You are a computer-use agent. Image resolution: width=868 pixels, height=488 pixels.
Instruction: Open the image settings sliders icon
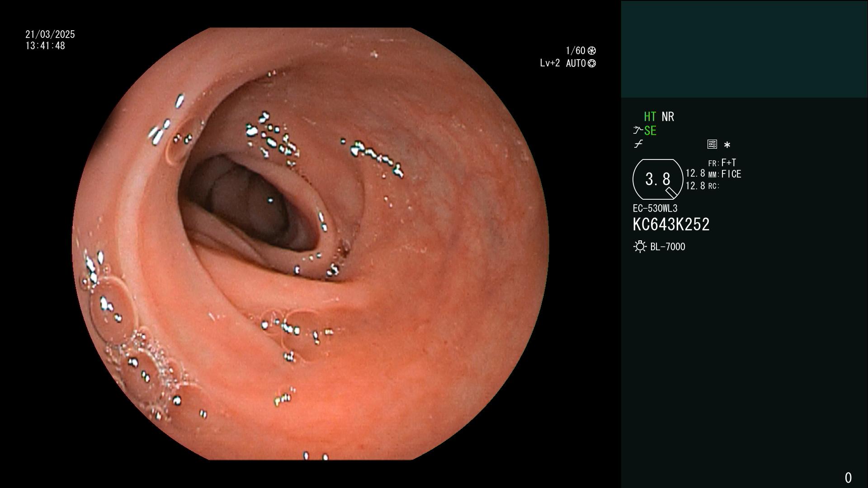(x=712, y=144)
